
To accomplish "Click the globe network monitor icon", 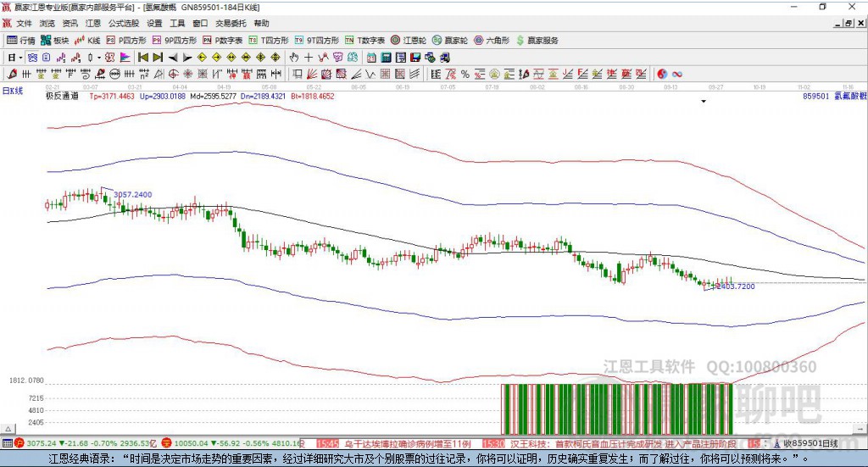I will [x=430, y=58].
